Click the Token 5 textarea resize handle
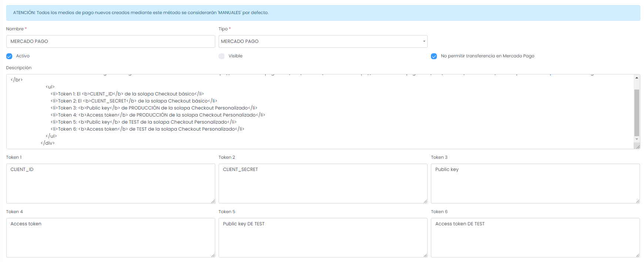 425,255
